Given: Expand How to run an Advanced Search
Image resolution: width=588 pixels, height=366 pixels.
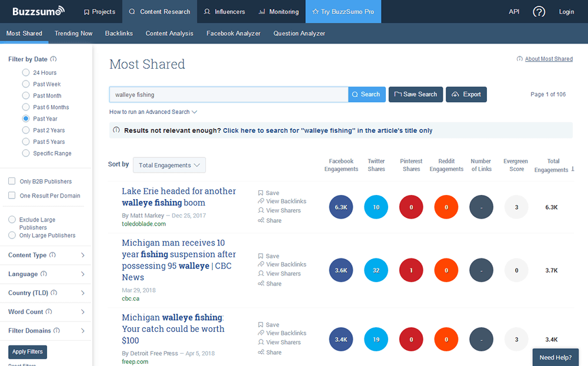Looking at the screenshot, I should pos(153,112).
